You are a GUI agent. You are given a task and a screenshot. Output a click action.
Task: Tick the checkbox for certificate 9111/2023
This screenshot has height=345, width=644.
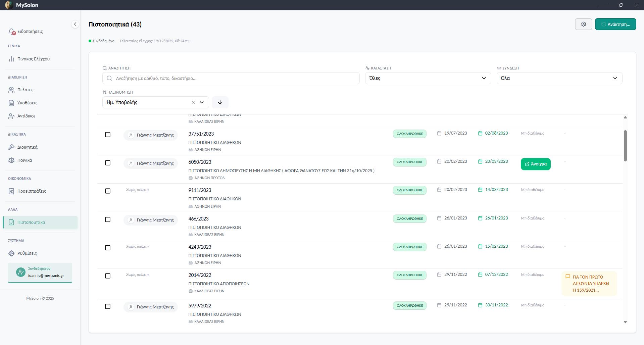108,191
